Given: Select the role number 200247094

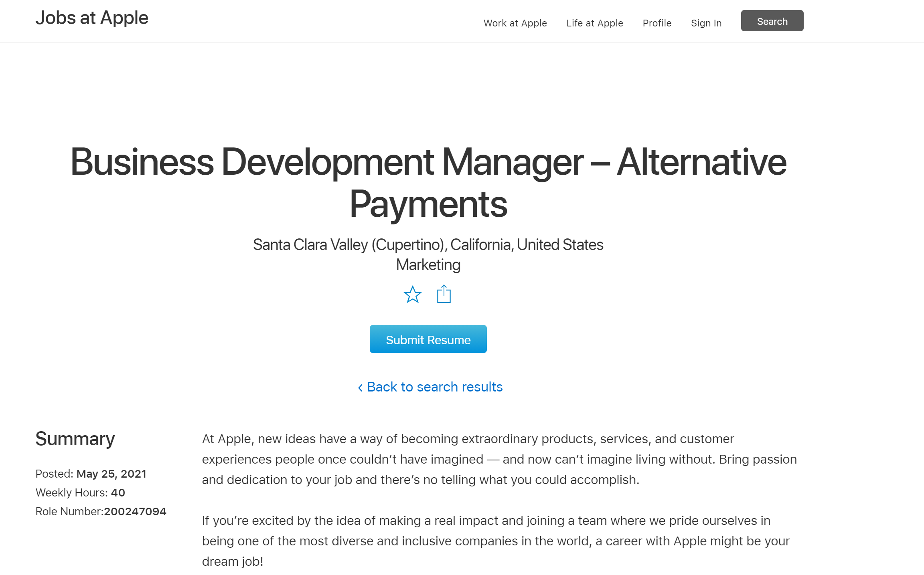Looking at the screenshot, I should pos(135,511).
